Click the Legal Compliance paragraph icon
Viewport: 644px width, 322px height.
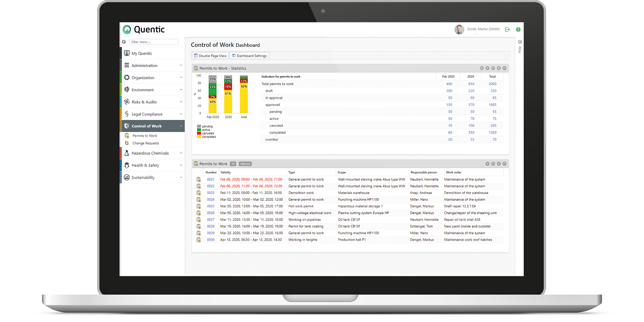coord(127,114)
